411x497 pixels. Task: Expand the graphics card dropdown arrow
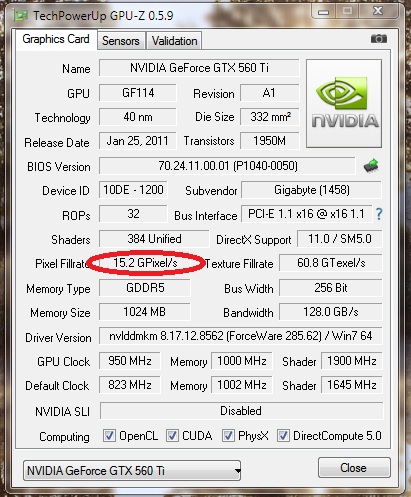tap(237, 471)
